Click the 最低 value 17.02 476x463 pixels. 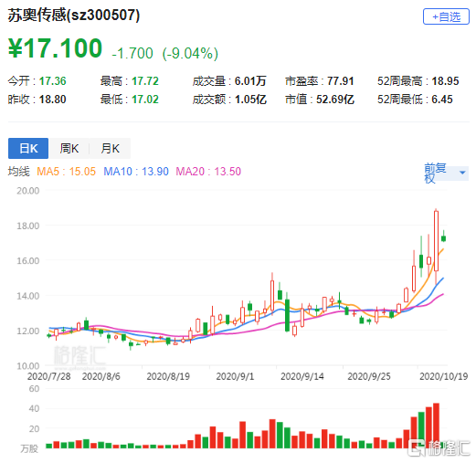pos(145,100)
